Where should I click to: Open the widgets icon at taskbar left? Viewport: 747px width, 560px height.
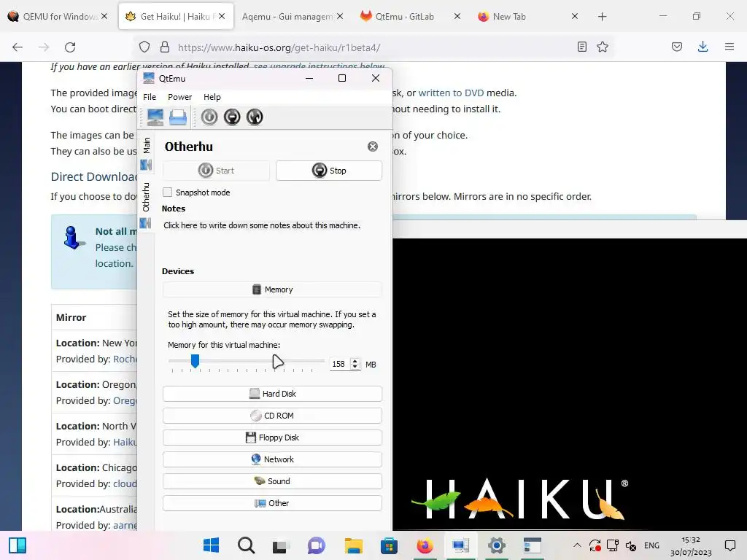coord(18,545)
